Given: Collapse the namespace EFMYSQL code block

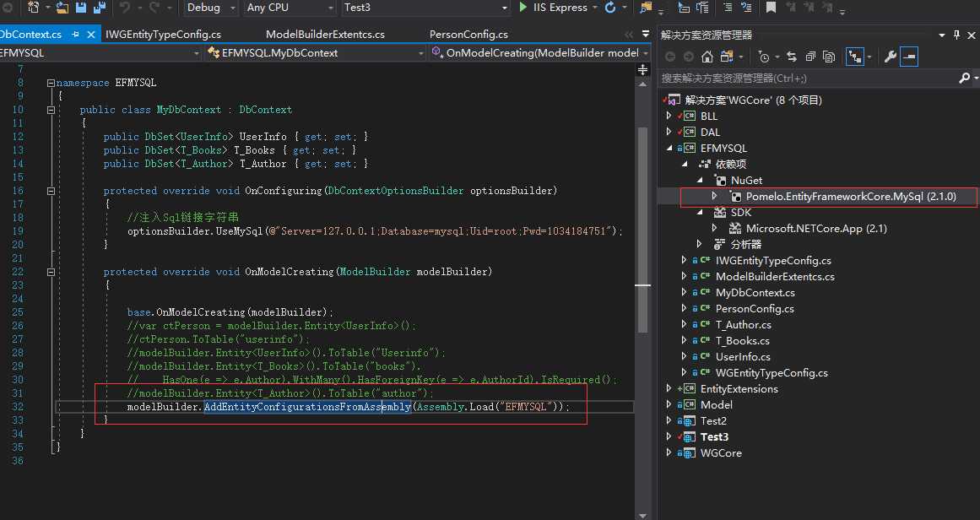Looking at the screenshot, I should (51, 83).
